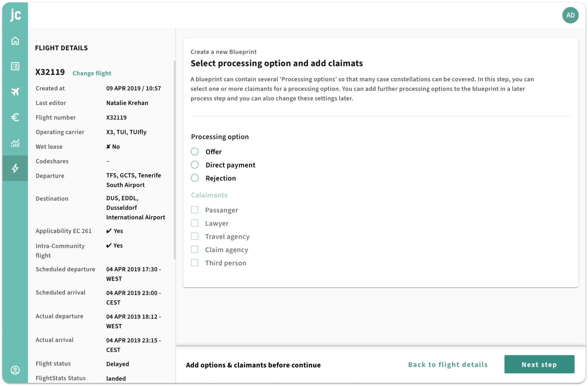Open the home icon in sidebar

point(15,41)
